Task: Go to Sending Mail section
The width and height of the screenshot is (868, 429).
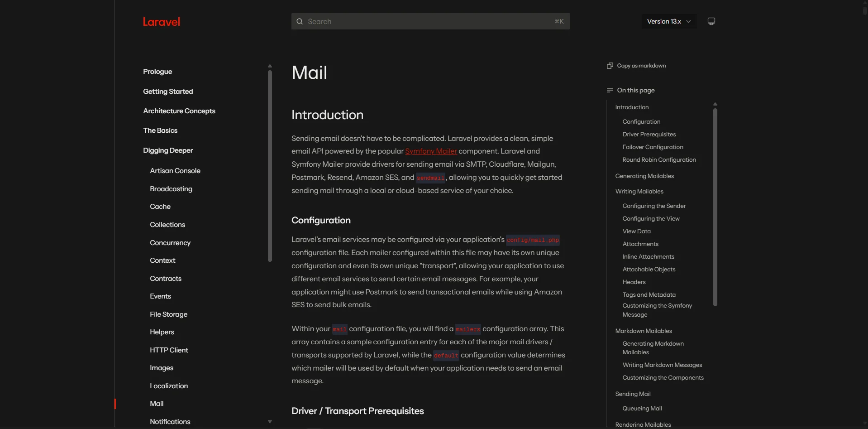Action: [633, 394]
